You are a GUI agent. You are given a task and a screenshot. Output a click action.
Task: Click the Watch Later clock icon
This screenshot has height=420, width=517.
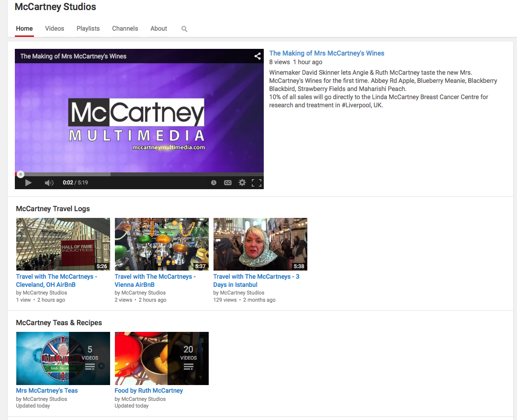point(214,182)
